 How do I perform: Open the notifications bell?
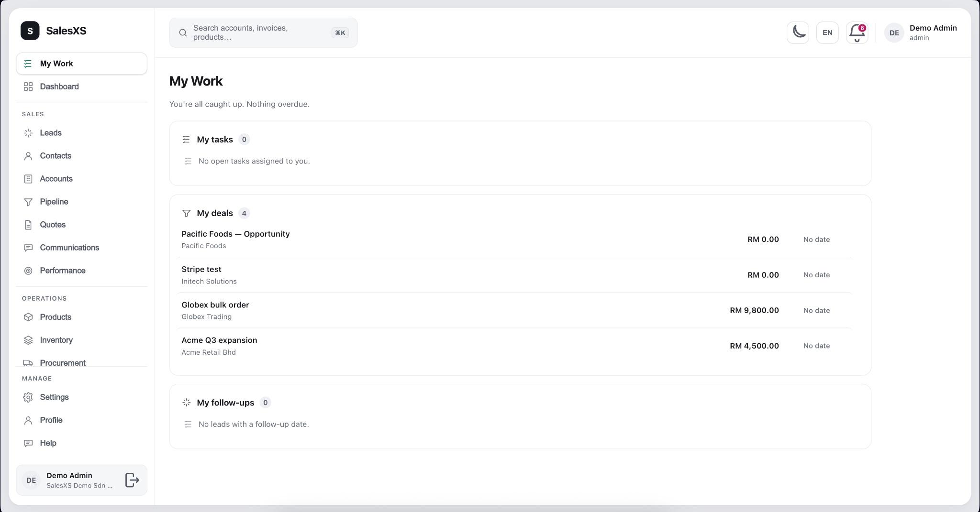tap(857, 33)
